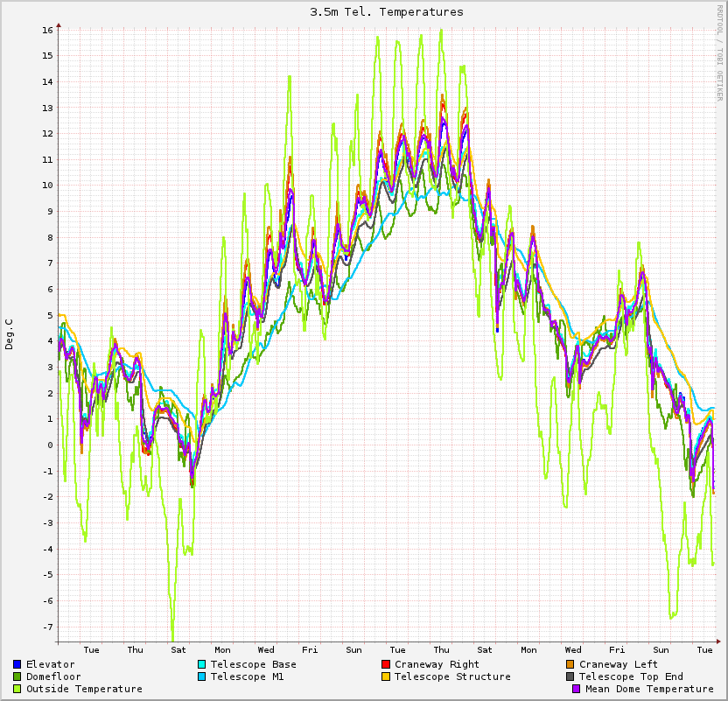The height and width of the screenshot is (701, 728).
Task: Click the orange Craneway Left legend swatch
Action: point(570,664)
